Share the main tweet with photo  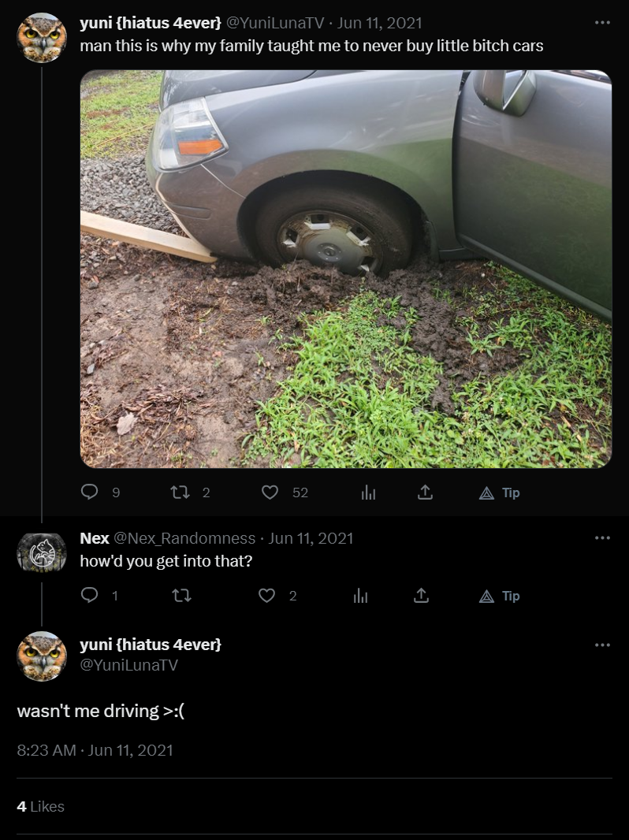click(425, 492)
